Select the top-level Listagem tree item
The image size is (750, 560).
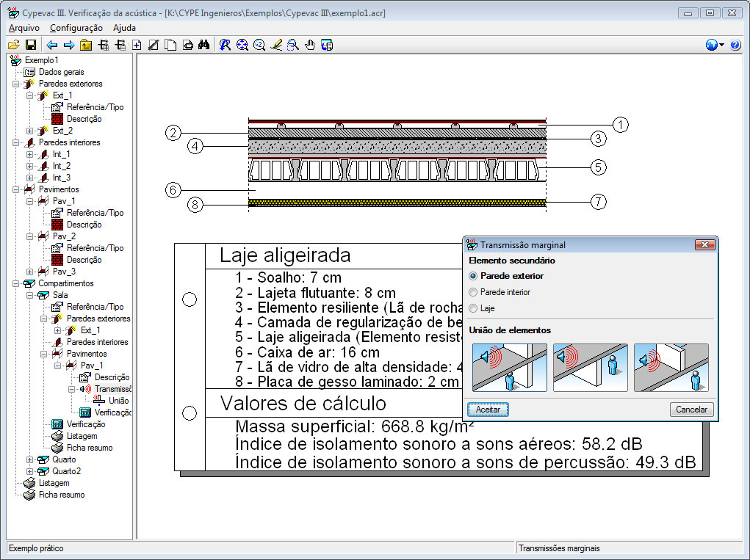(54, 483)
